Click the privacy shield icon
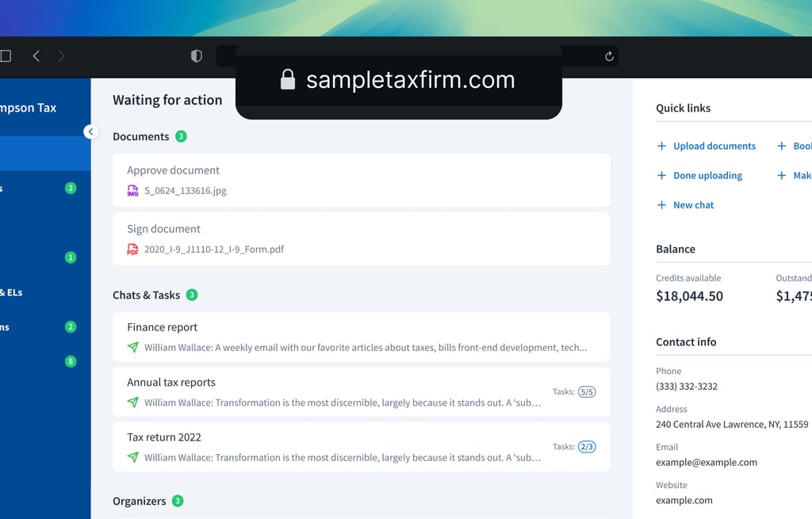The width and height of the screenshot is (812, 519). [197, 56]
